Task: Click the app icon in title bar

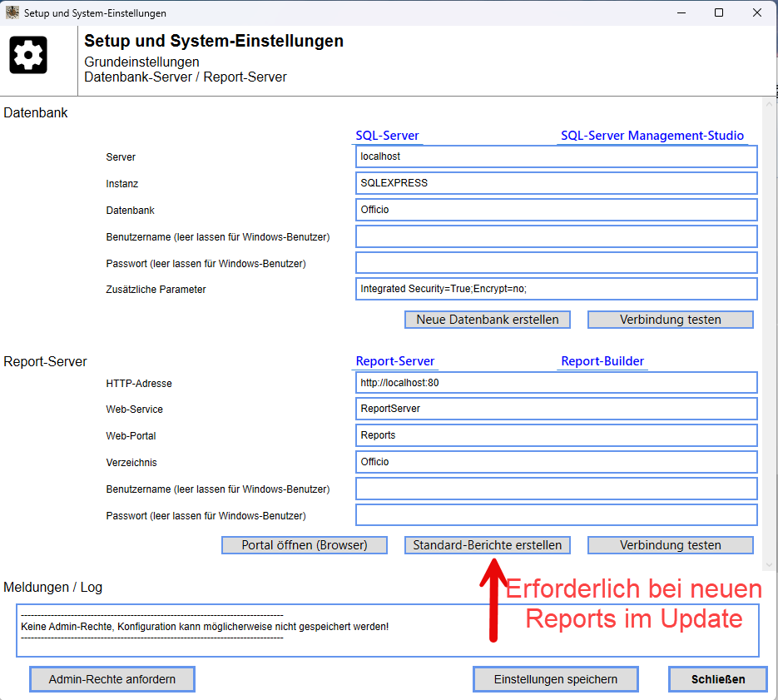Action: [x=12, y=13]
